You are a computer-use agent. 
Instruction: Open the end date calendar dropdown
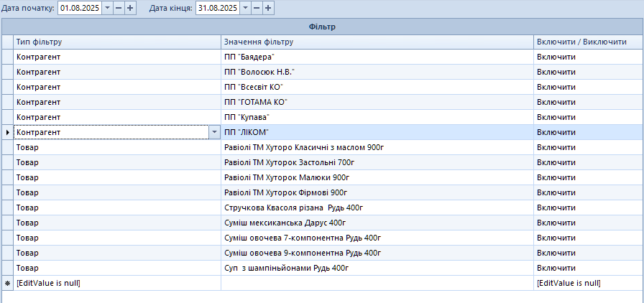245,8
